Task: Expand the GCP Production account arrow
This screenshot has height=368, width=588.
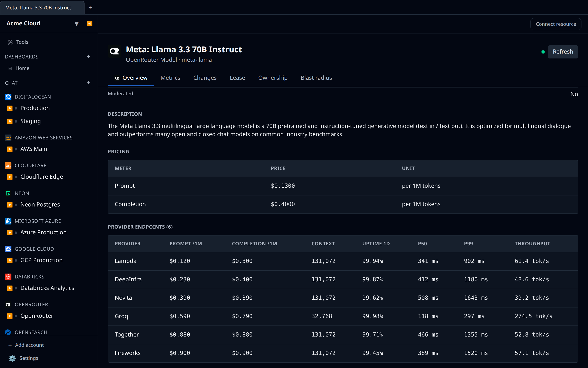Action: (10, 260)
